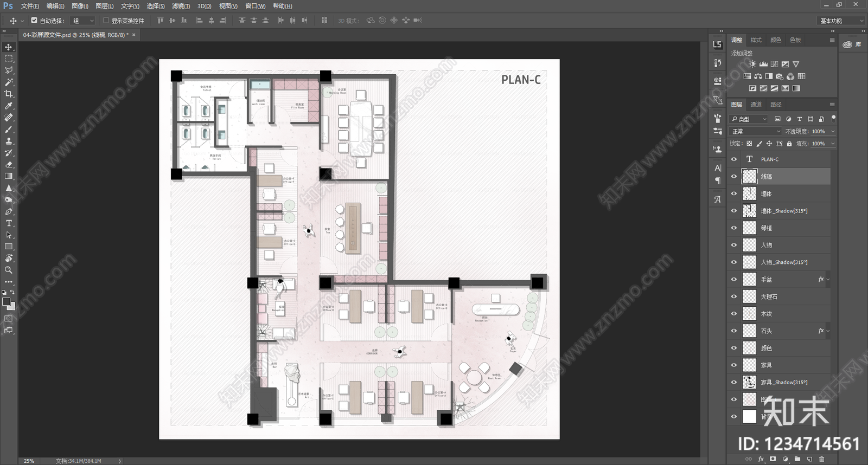Click the Brightness/Contrast adjustment icon
The width and height of the screenshot is (868, 465).
752,64
